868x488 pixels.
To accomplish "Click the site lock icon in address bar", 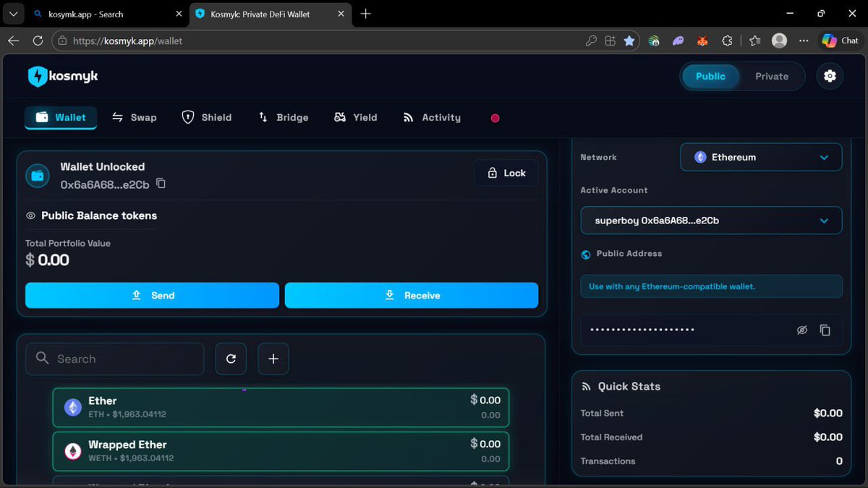I will 63,41.
